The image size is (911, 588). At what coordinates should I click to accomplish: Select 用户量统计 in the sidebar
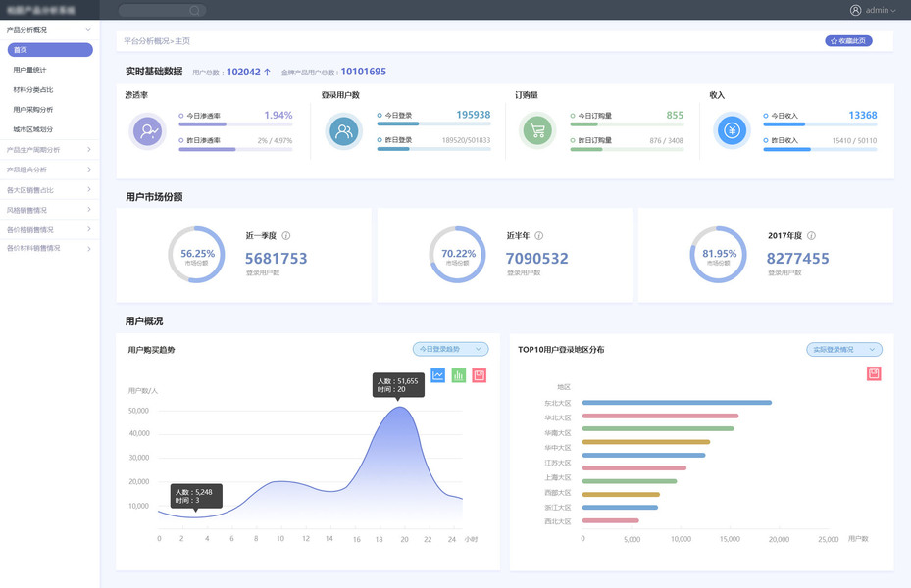(x=29, y=70)
